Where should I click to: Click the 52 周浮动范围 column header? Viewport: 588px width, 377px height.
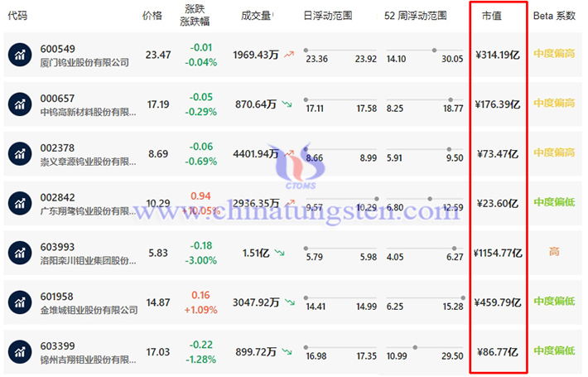[x=416, y=16]
